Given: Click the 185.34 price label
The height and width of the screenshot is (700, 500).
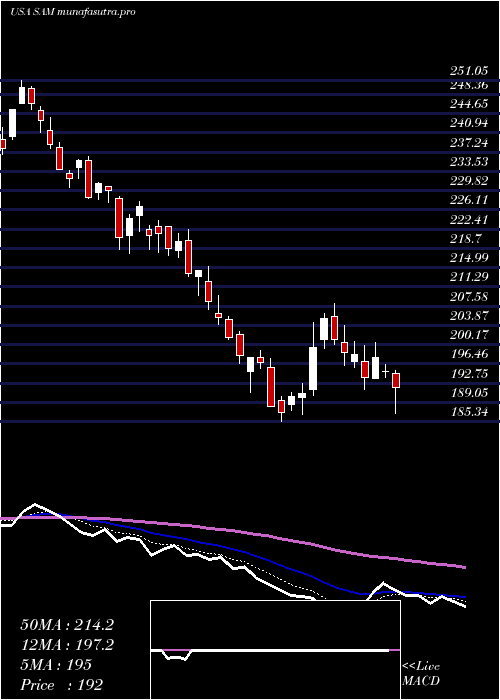Looking at the screenshot, I should click(468, 412).
